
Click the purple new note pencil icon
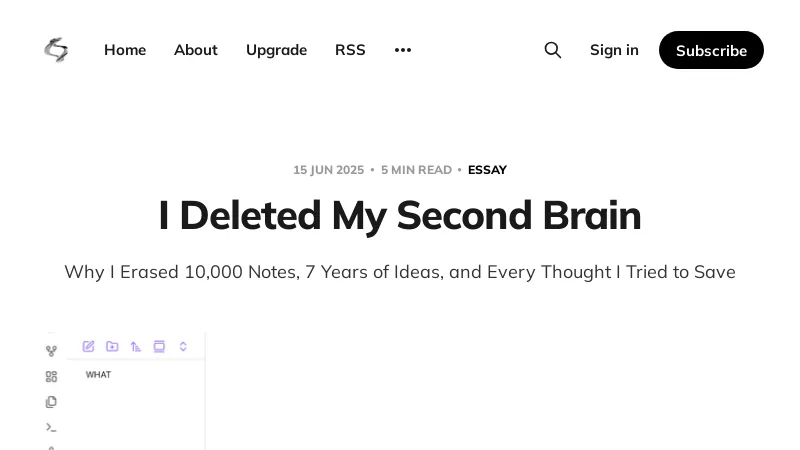[x=88, y=347]
